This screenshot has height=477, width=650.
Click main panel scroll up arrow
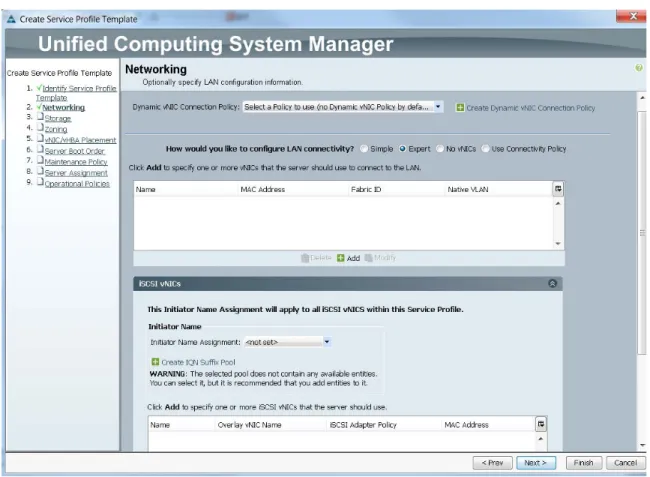642,98
